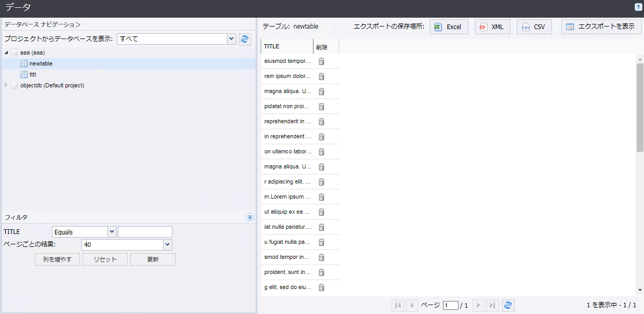Go to the next page arrow
The height and width of the screenshot is (314, 644).
pyautogui.click(x=478, y=306)
